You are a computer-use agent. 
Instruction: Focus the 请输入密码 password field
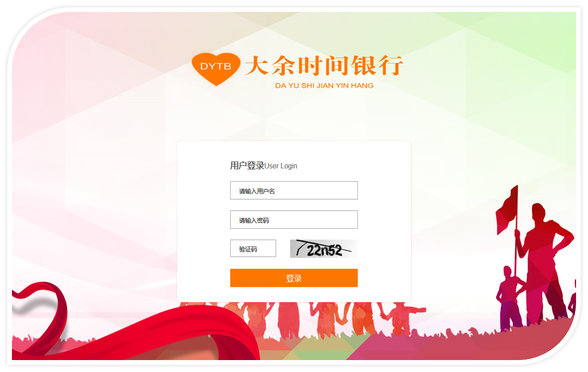point(293,219)
